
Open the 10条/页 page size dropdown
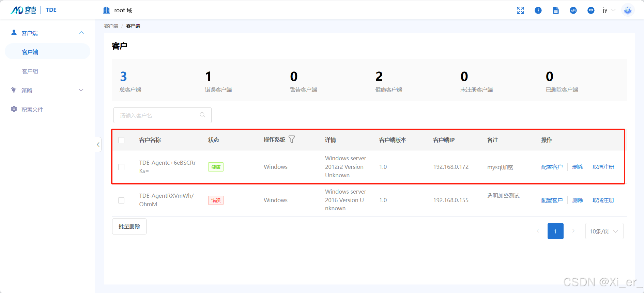point(604,231)
